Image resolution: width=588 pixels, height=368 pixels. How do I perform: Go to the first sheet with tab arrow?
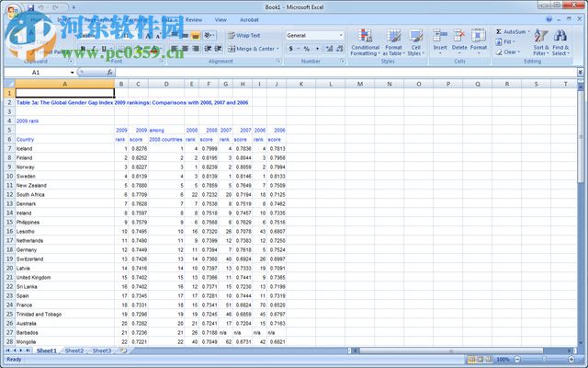click(7, 351)
